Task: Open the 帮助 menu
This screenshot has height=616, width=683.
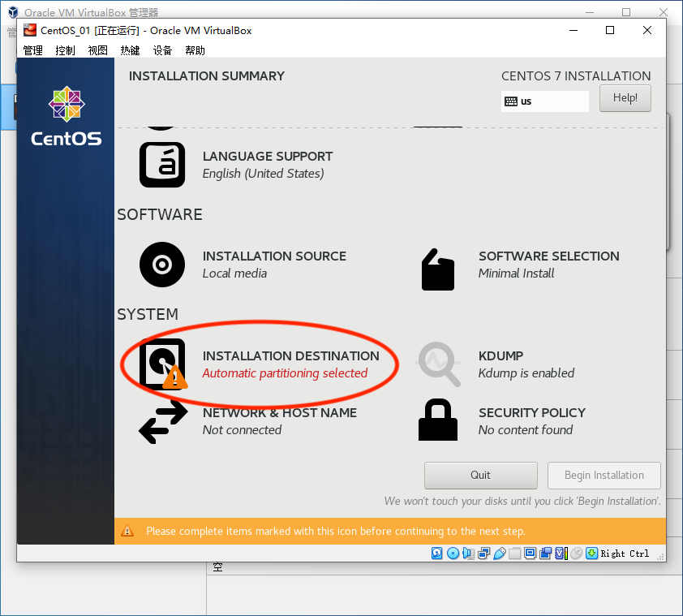Action: (195, 50)
